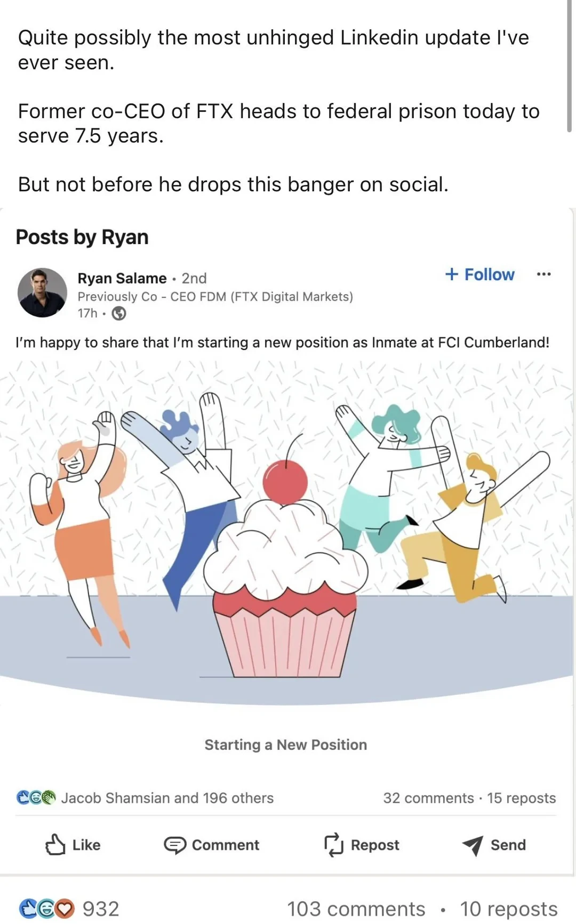Click the scrollbar on the right edge
This screenshot has width=576, height=924.
(x=570, y=64)
